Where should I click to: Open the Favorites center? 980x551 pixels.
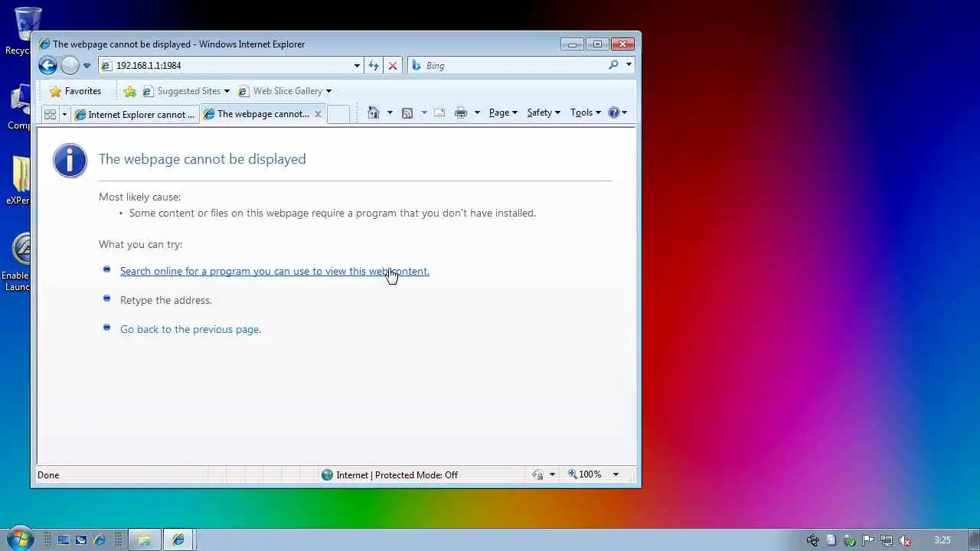pyautogui.click(x=75, y=91)
